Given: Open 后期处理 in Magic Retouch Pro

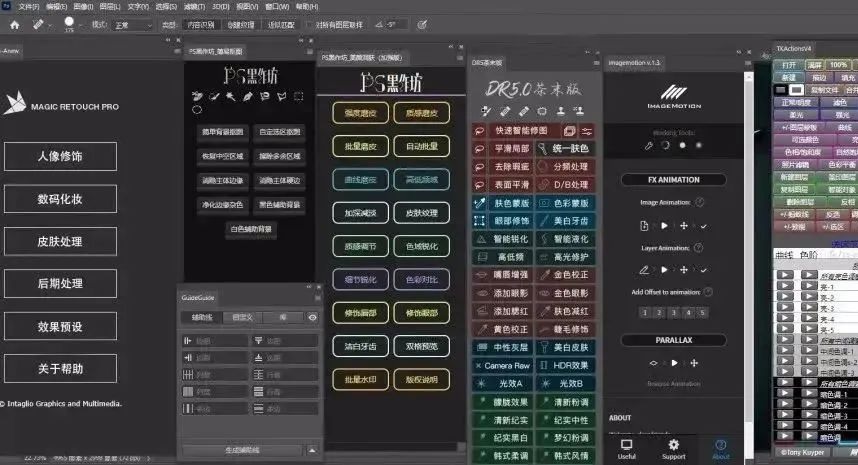Looking at the screenshot, I should click(x=60, y=283).
